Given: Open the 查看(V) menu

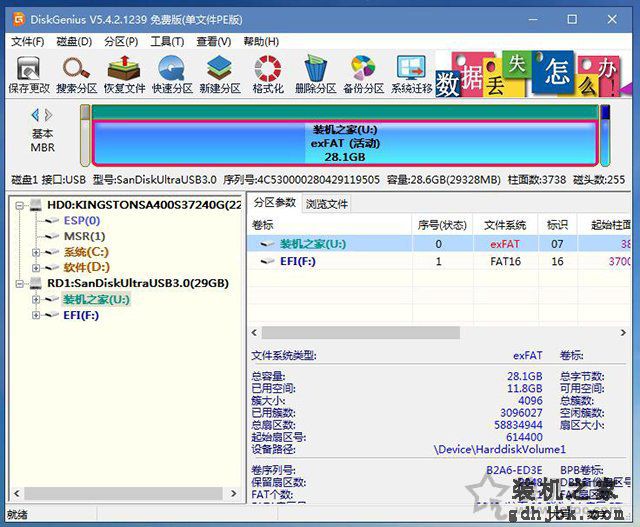Looking at the screenshot, I should pyautogui.click(x=214, y=42).
